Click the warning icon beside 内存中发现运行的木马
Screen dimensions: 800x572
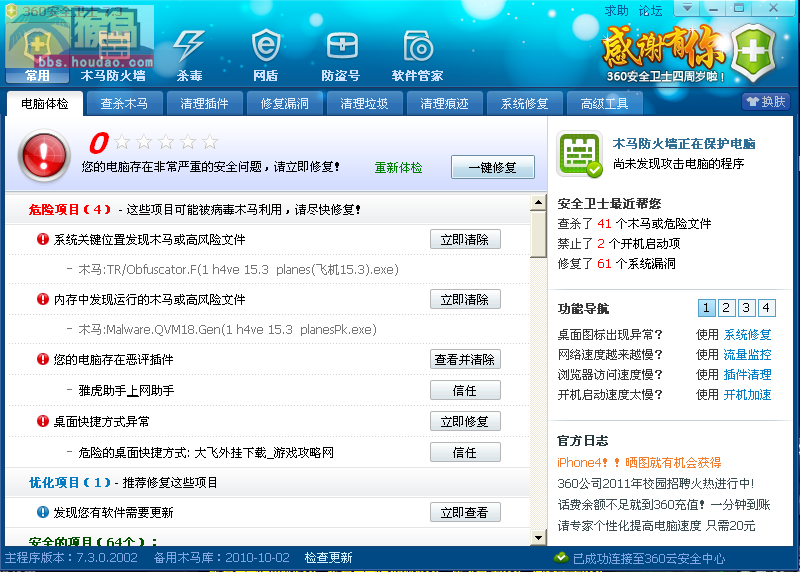click(43, 299)
